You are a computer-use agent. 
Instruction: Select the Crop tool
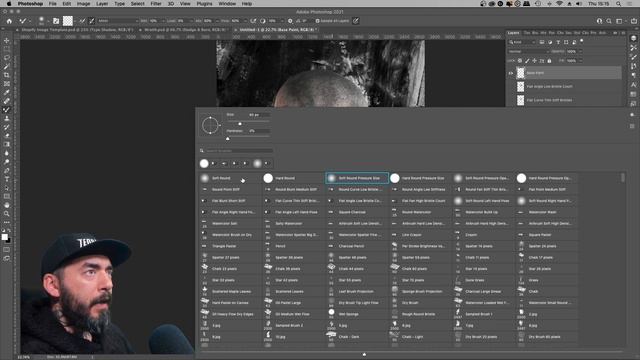[7, 75]
